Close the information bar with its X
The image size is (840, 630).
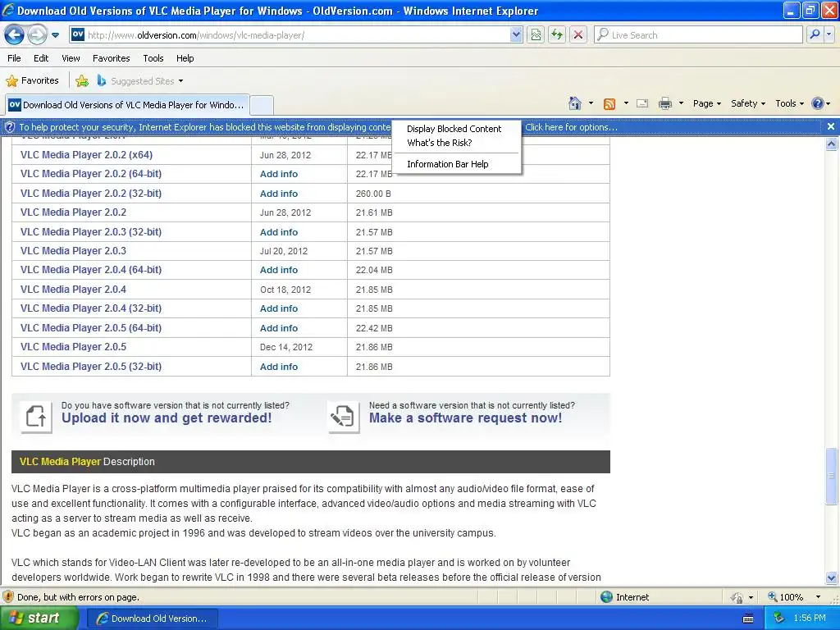click(830, 126)
